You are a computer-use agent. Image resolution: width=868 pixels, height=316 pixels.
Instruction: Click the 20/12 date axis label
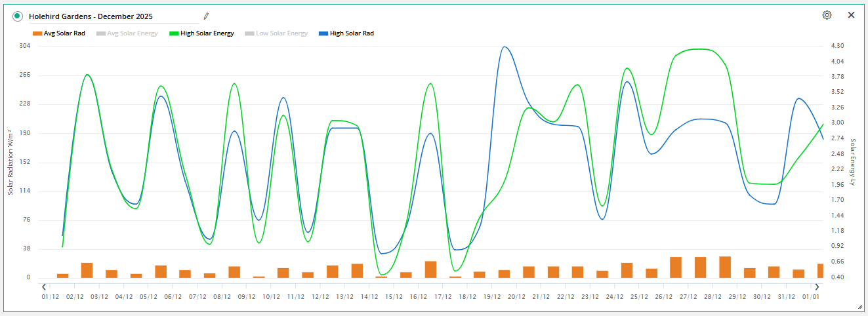tap(517, 297)
